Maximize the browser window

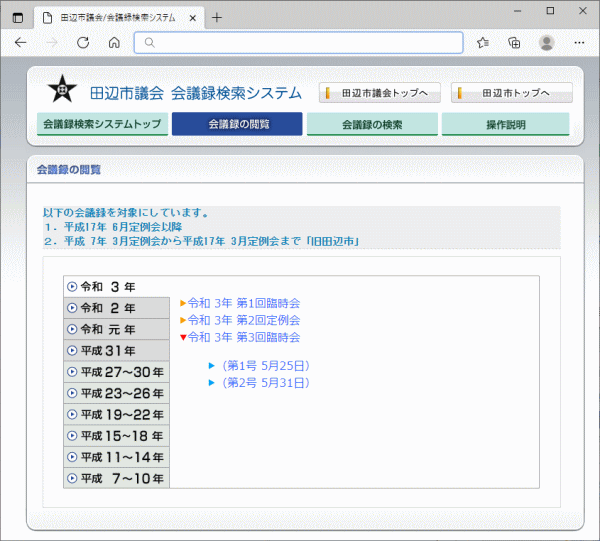[550, 11]
